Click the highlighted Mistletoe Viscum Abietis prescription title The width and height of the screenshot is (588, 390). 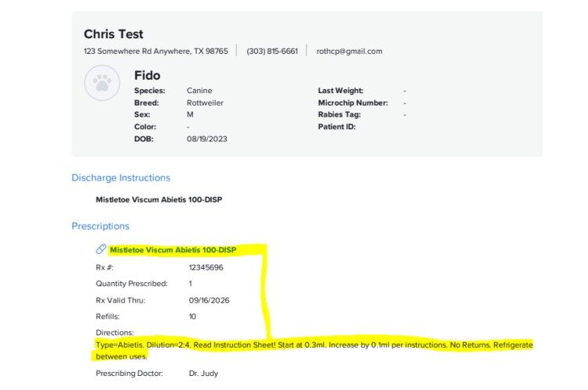[173, 250]
